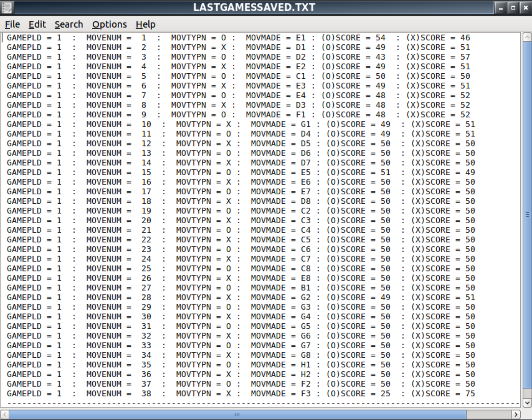The width and height of the screenshot is (532, 420).
Task: Click (O)SCORE value 43 in move 3
Action: tap(381, 57)
